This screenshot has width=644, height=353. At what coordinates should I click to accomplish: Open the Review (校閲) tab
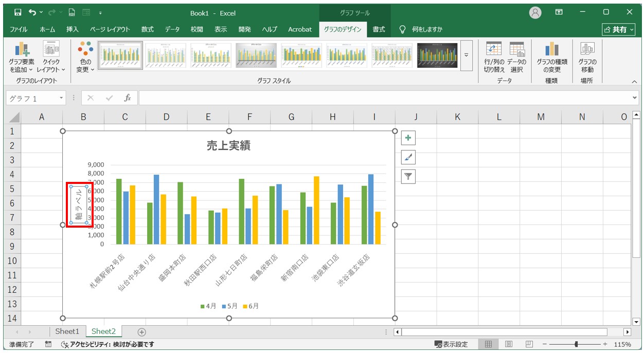196,29
